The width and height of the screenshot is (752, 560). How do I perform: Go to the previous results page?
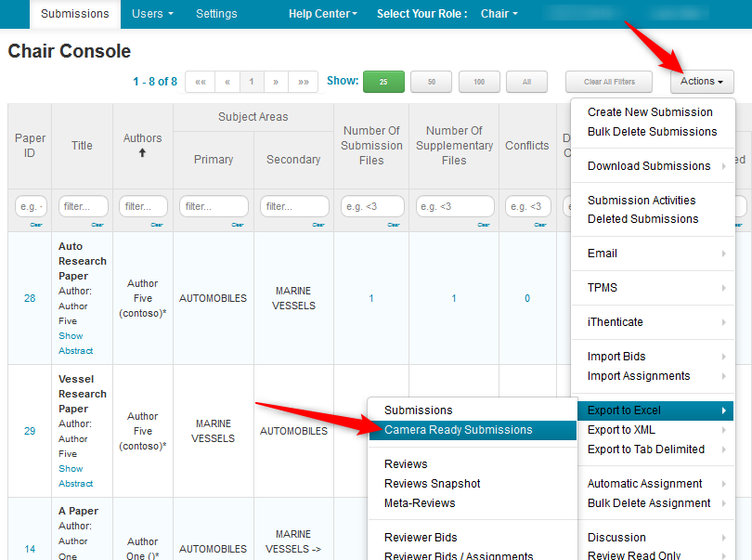227,82
